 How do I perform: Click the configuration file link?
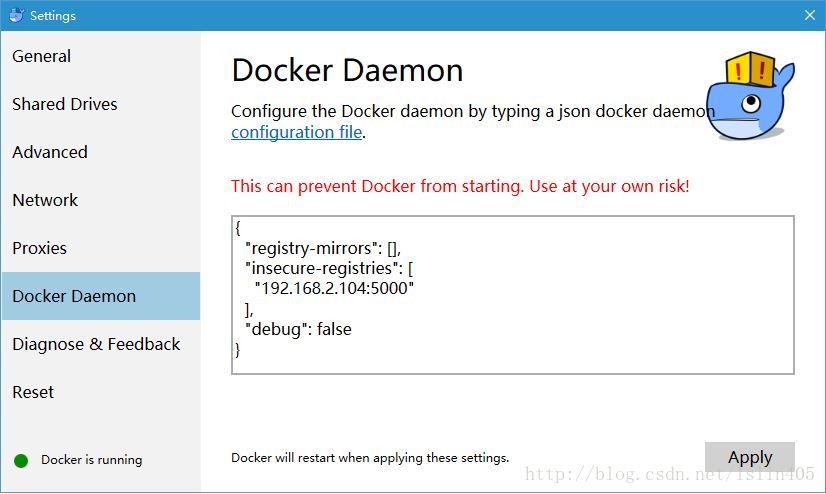pyautogui.click(x=297, y=132)
